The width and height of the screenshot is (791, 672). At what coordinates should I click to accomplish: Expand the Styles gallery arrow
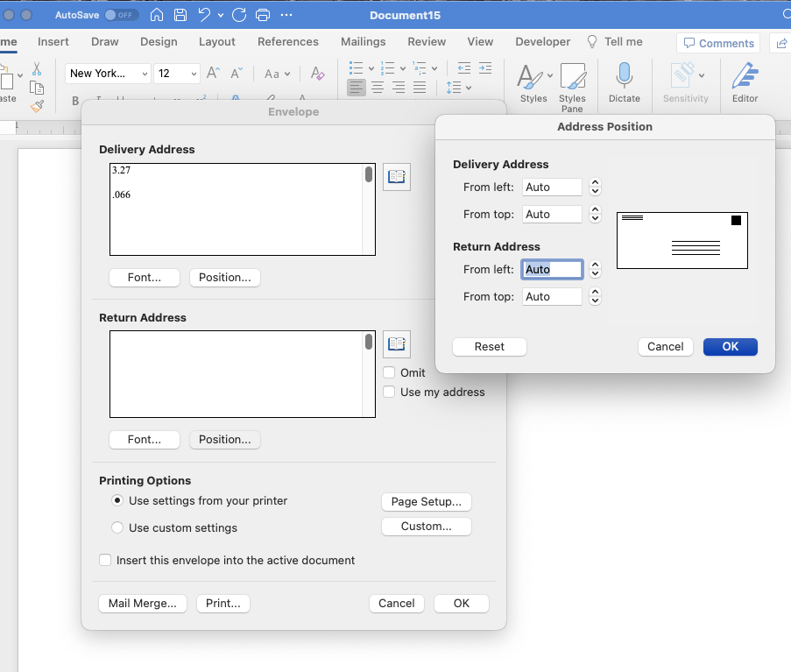550,75
